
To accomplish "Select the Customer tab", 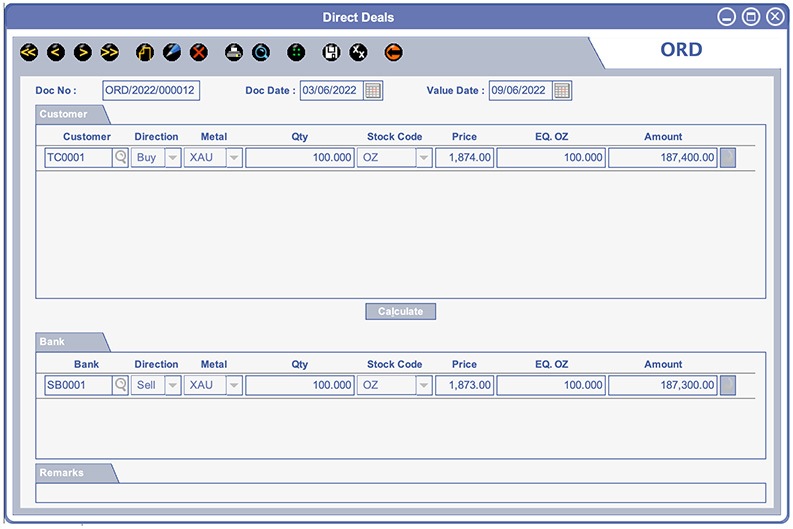I will click(x=71, y=114).
